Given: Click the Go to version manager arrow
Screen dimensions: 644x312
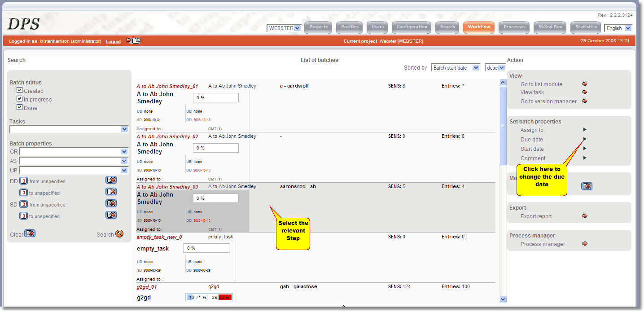Looking at the screenshot, I should click(585, 101).
